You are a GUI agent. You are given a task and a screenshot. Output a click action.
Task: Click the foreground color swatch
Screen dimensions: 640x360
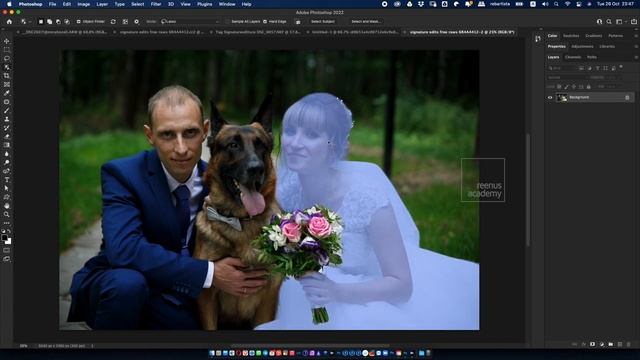pyautogui.click(x=4, y=237)
